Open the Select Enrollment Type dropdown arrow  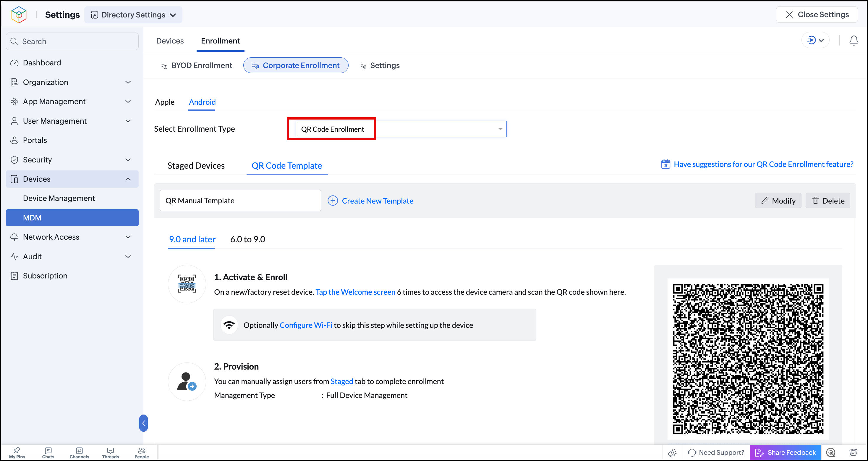[501, 129]
